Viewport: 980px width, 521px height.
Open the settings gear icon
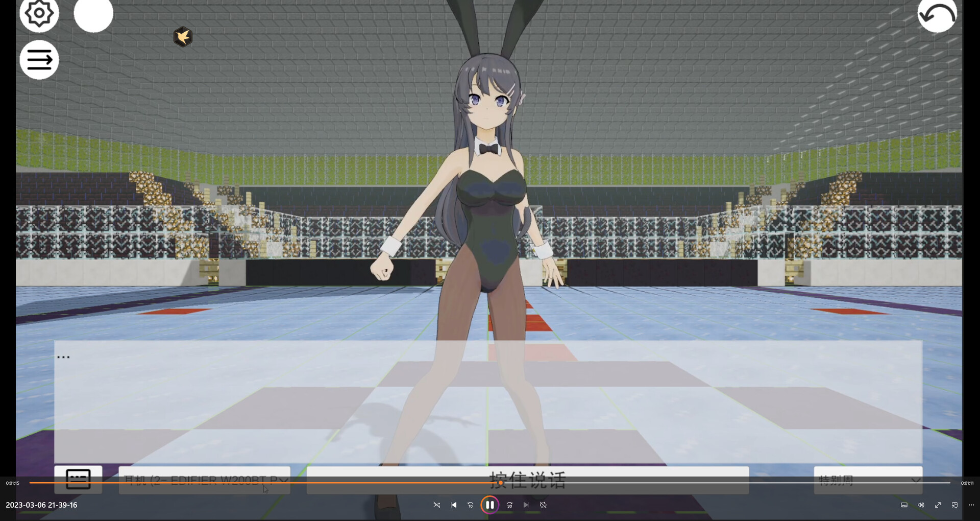tap(39, 13)
